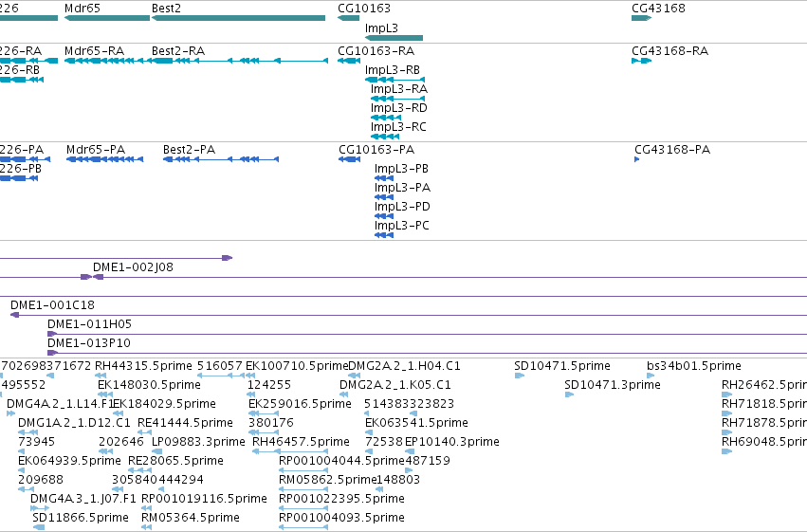
Task: Select the ImpL3-RB transcript glyph
Action: (x=394, y=80)
